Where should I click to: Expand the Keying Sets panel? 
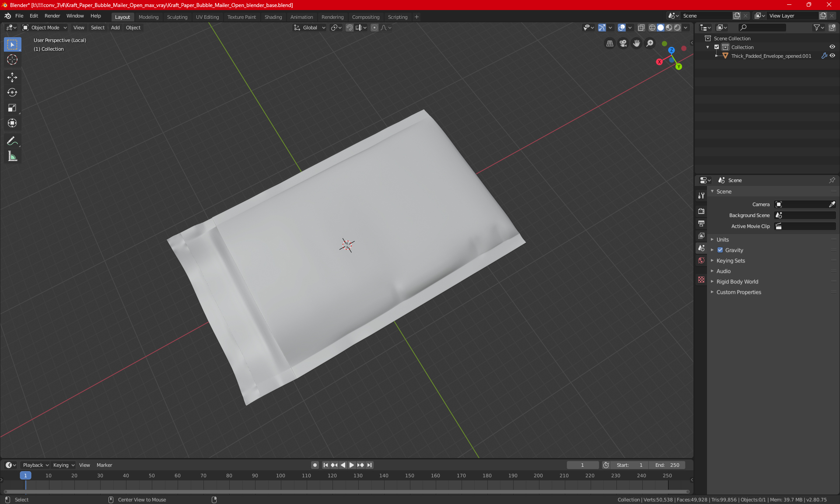[731, 261]
